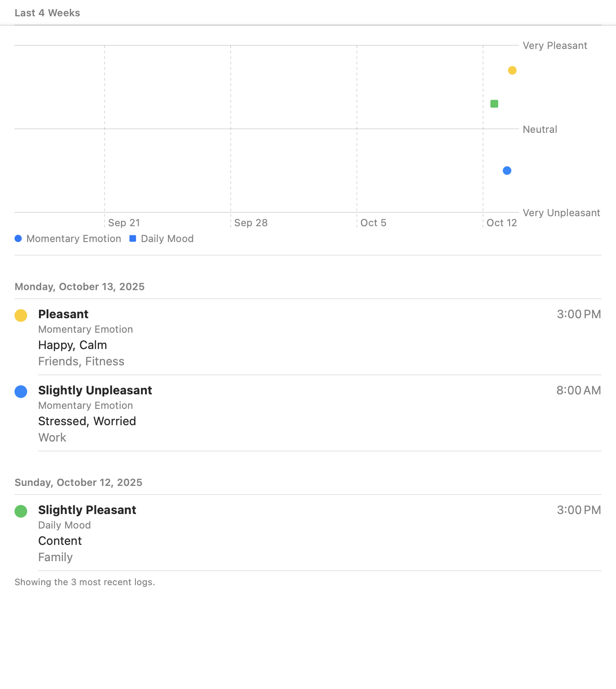
Task: Click the Very Unpleasant axis label
Action: pyautogui.click(x=561, y=213)
